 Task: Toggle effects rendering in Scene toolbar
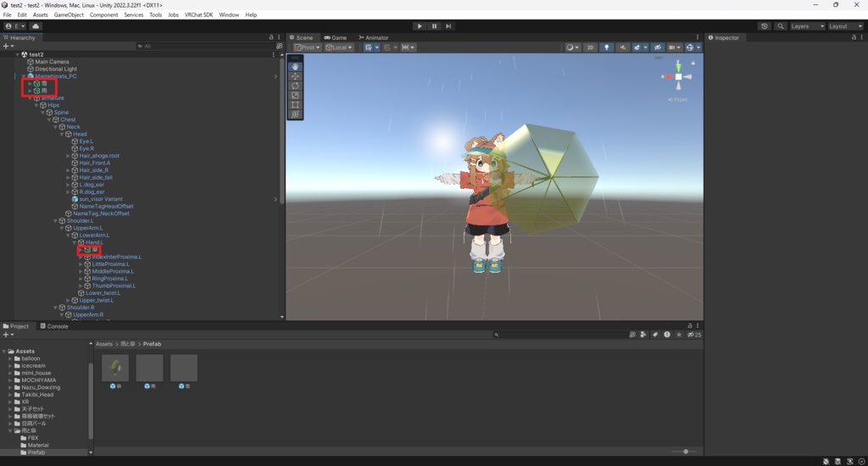[x=637, y=47]
